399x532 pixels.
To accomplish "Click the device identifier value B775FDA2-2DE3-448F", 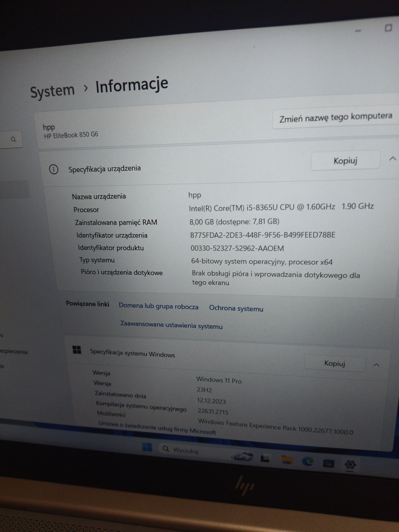I will [263, 235].
